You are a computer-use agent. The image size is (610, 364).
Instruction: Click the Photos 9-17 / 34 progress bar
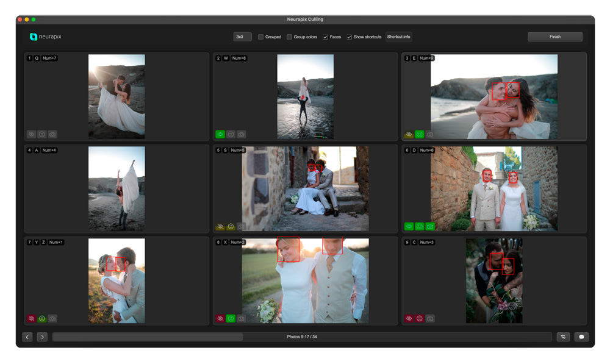[x=302, y=337]
